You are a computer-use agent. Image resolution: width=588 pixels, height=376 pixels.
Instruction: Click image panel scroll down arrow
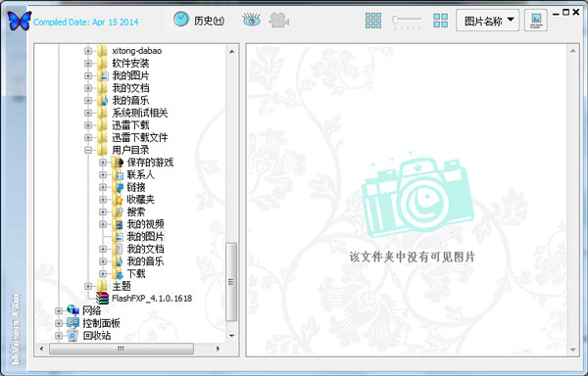573,350
